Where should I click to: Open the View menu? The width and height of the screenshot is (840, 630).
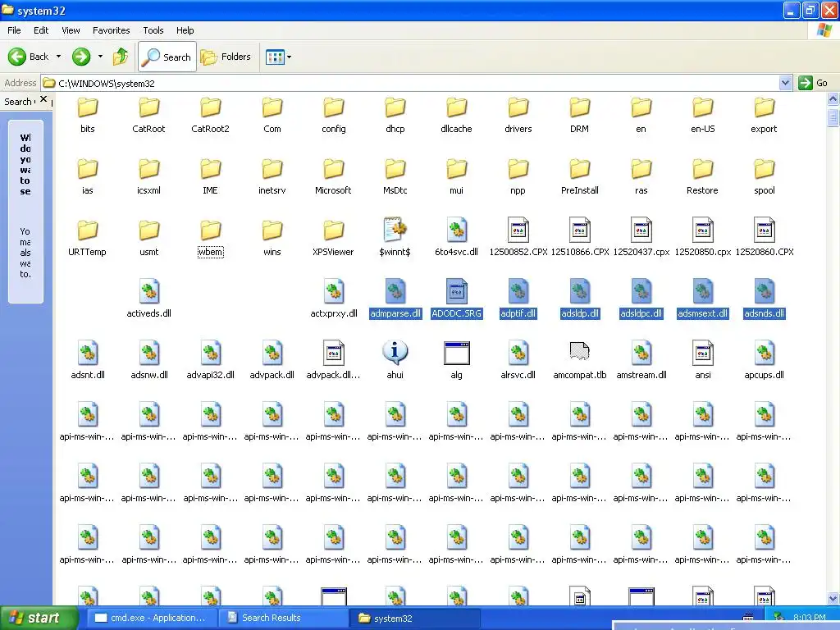[71, 30]
